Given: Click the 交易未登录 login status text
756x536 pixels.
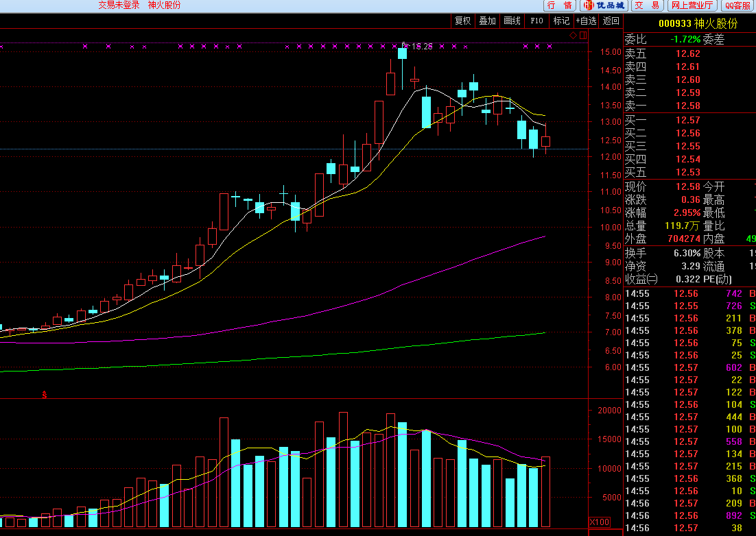Looking at the screenshot, I should [x=119, y=5].
